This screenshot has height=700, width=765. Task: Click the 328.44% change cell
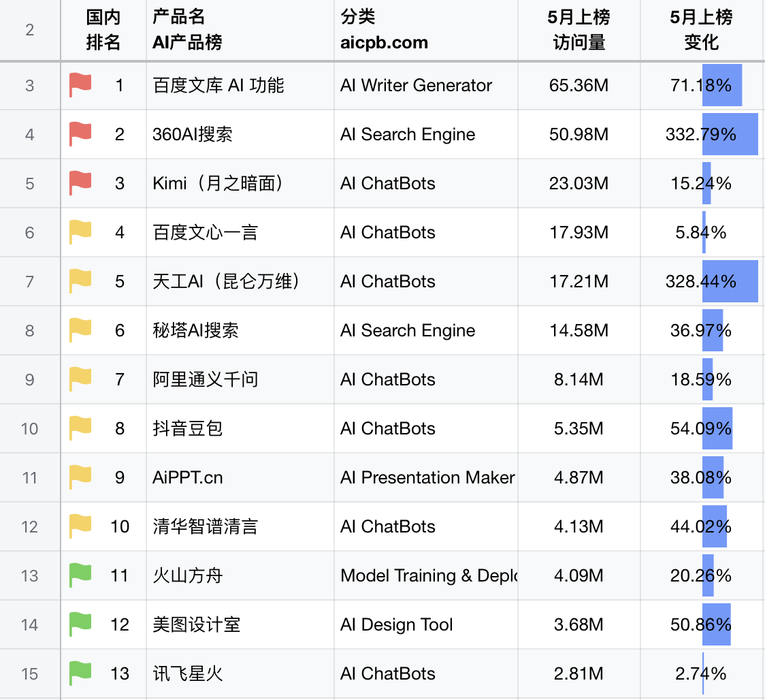702,282
